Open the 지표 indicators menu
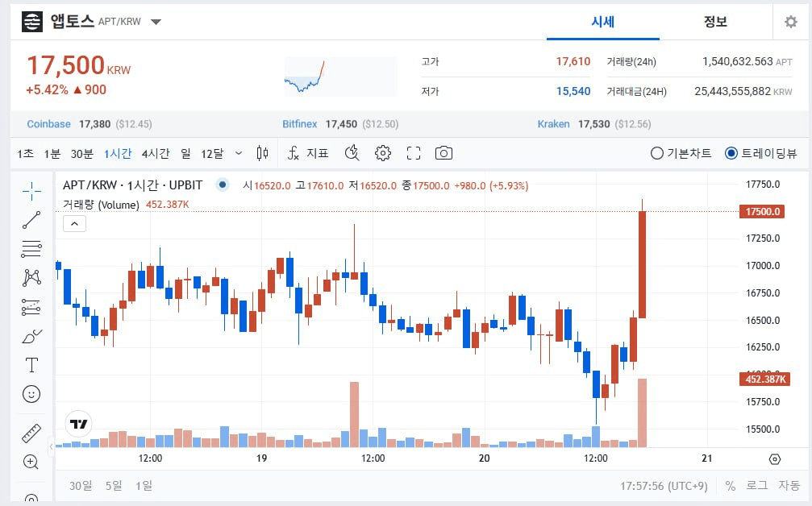The width and height of the screenshot is (812, 506). tap(308, 153)
